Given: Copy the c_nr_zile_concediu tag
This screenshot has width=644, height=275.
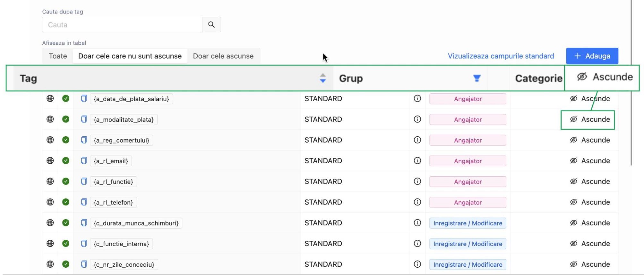Looking at the screenshot, I should pyautogui.click(x=84, y=264).
